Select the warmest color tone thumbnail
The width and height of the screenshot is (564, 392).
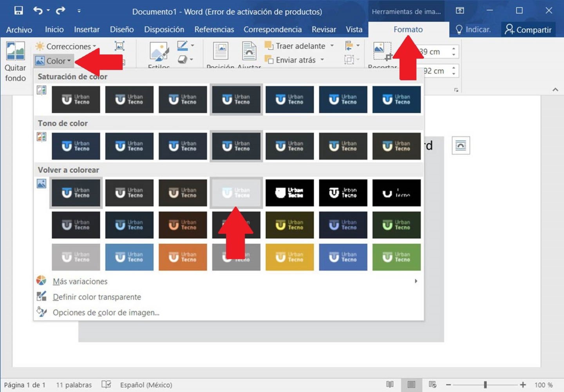tap(396, 146)
